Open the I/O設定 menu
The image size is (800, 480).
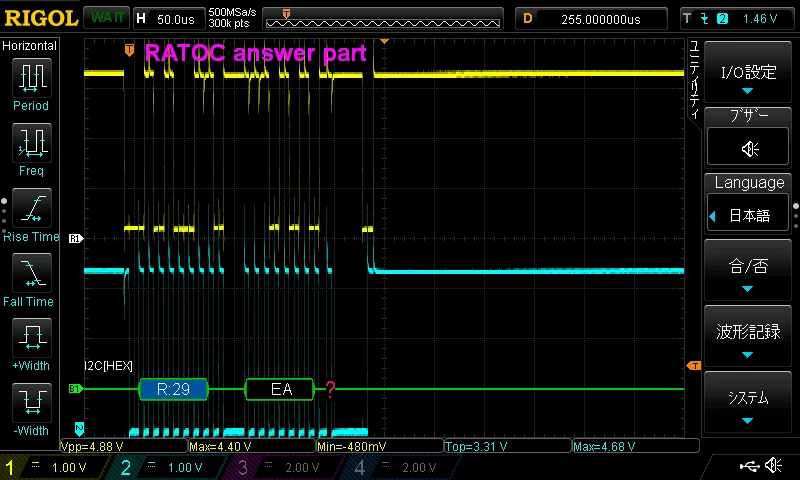click(x=748, y=72)
